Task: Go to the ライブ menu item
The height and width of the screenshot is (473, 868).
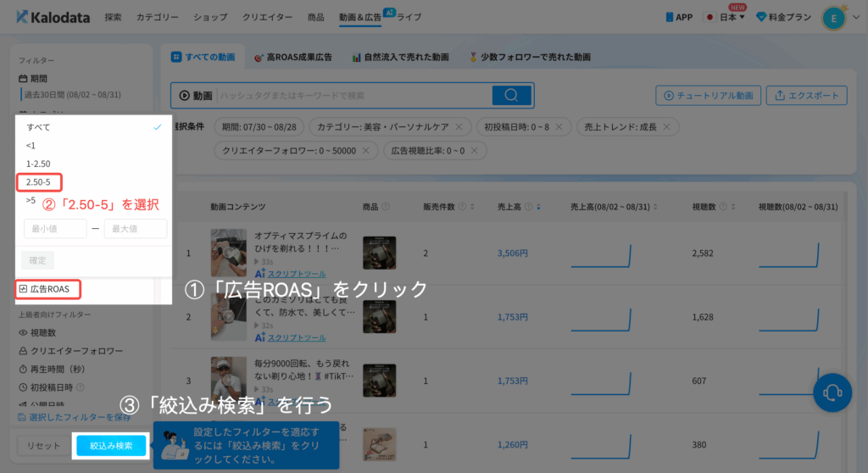Action: (409, 17)
